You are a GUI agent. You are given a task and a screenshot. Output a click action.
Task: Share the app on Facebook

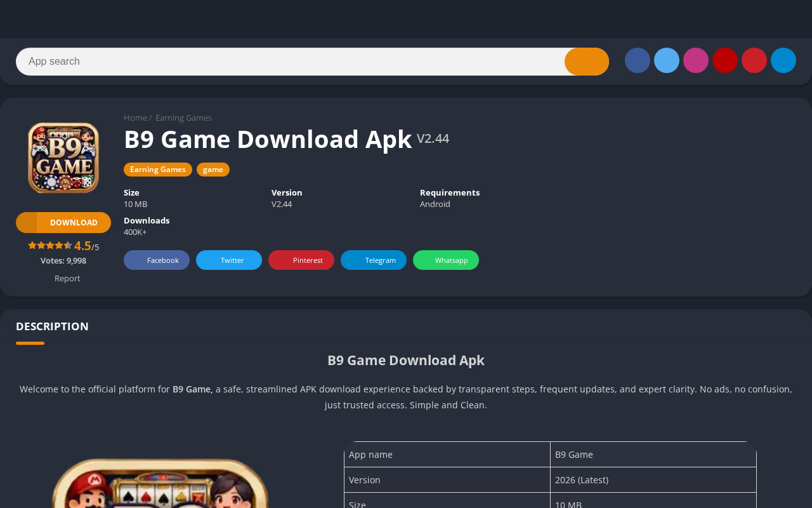(x=157, y=260)
